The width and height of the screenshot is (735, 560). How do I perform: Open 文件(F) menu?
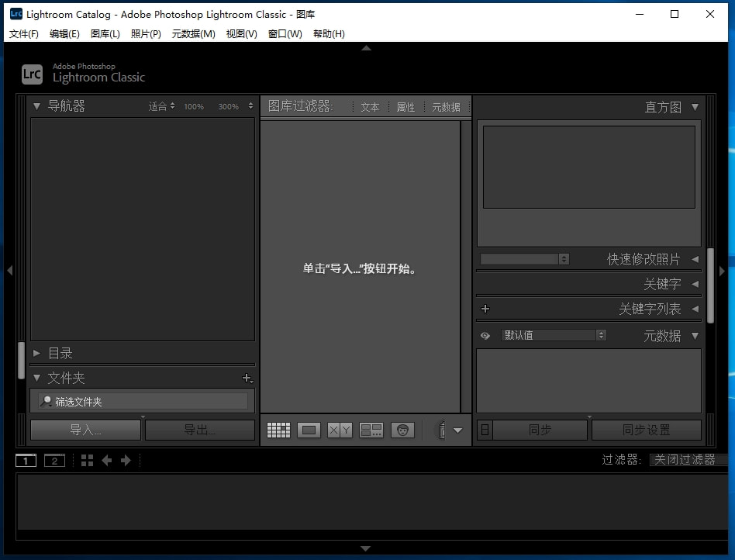(24, 34)
